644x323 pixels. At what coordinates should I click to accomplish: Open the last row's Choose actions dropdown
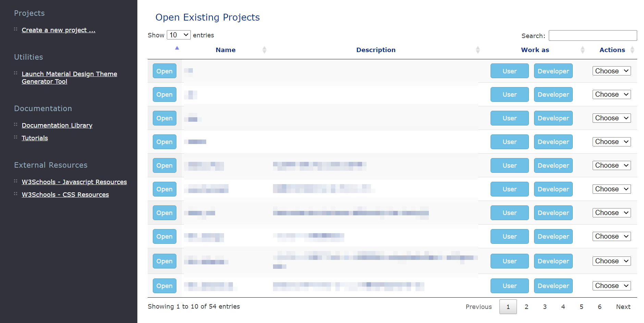(611, 286)
